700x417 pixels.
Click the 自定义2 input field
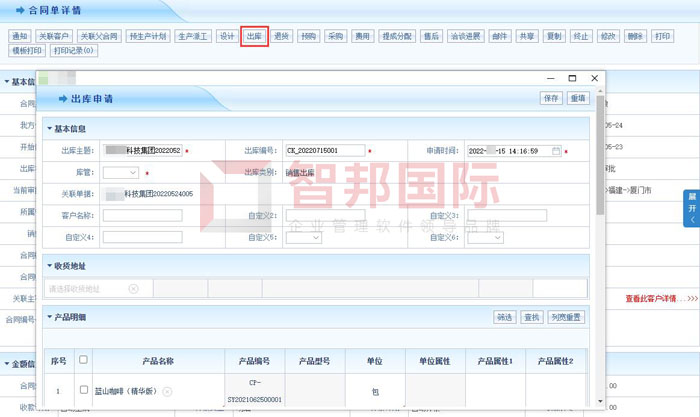pyautogui.click(x=325, y=216)
